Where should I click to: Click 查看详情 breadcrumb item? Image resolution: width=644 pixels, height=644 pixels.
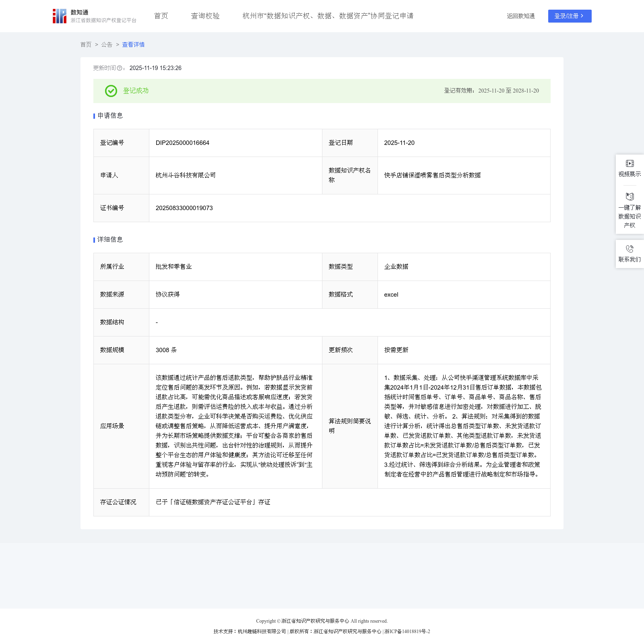click(133, 45)
